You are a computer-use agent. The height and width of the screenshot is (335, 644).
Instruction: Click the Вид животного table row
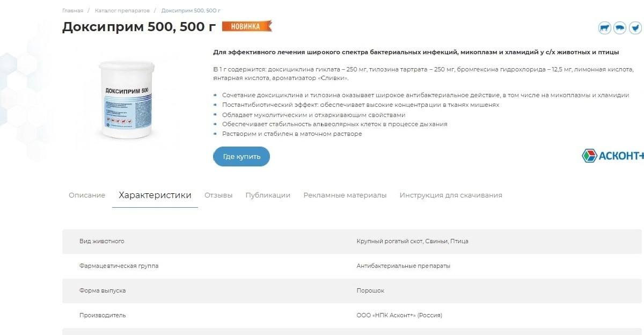[352, 242]
